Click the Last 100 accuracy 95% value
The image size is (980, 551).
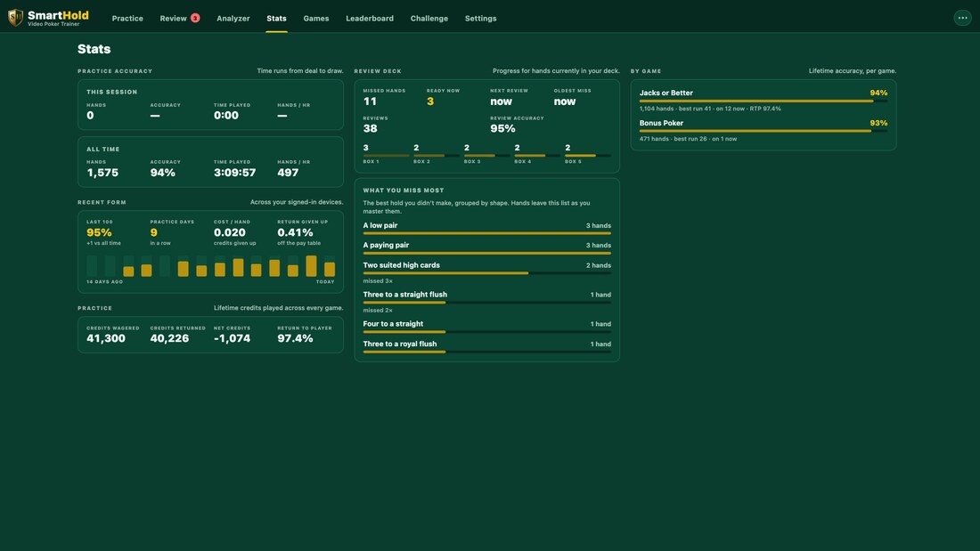pyautogui.click(x=99, y=232)
